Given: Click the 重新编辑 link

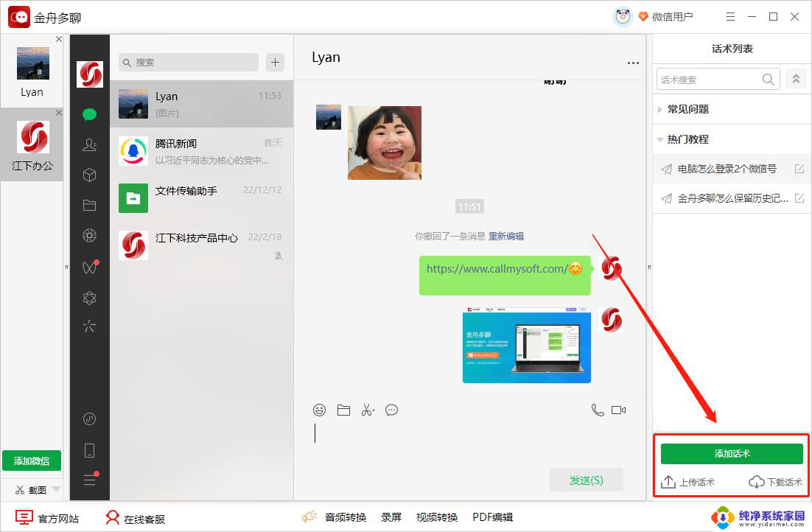Looking at the screenshot, I should point(506,237).
